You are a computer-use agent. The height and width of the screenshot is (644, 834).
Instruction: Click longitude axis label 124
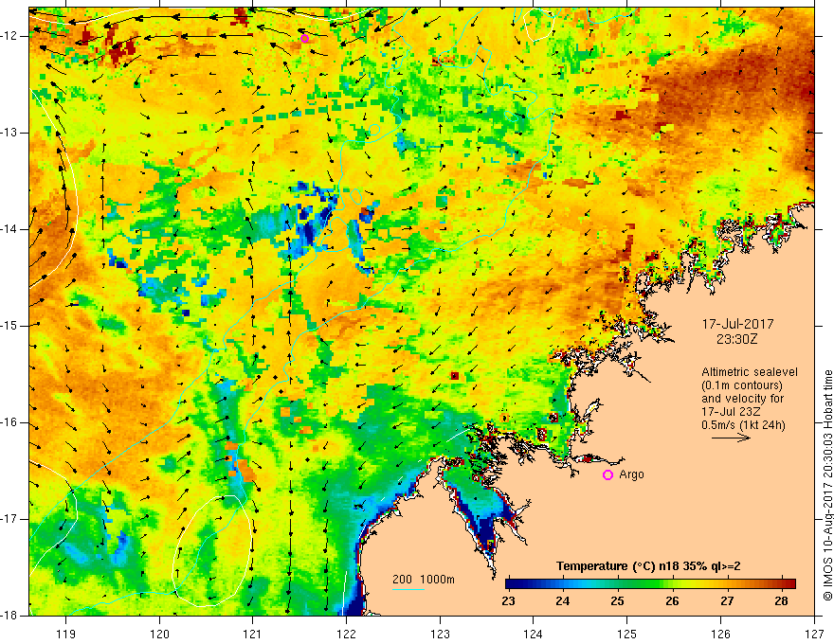(534, 634)
